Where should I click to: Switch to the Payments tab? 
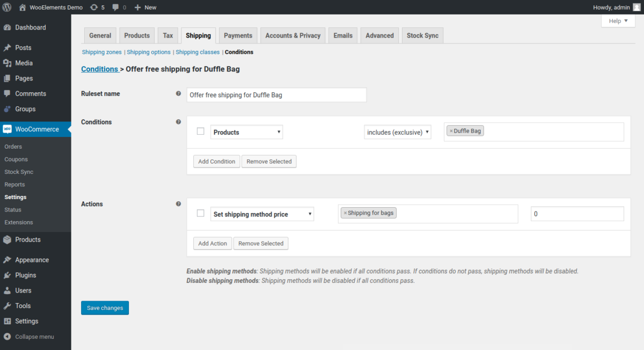tap(238, 35)
